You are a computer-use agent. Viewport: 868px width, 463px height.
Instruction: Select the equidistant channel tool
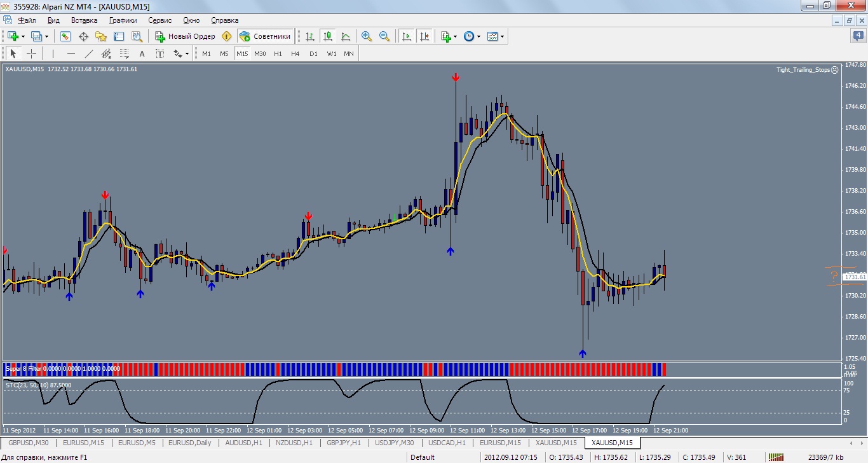[106, 53]
